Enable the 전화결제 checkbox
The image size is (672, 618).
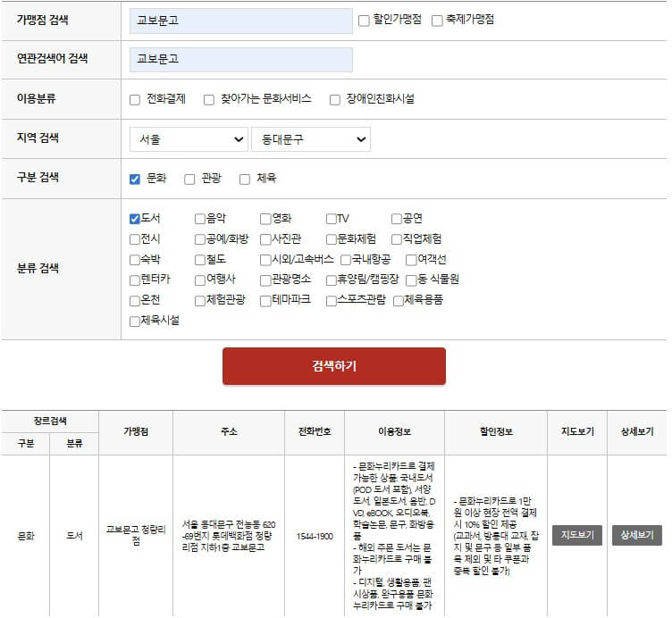click(135, 100)
